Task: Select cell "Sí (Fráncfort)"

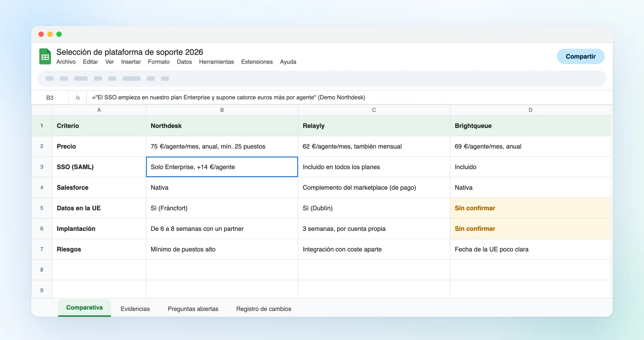Action: point(222,208)
